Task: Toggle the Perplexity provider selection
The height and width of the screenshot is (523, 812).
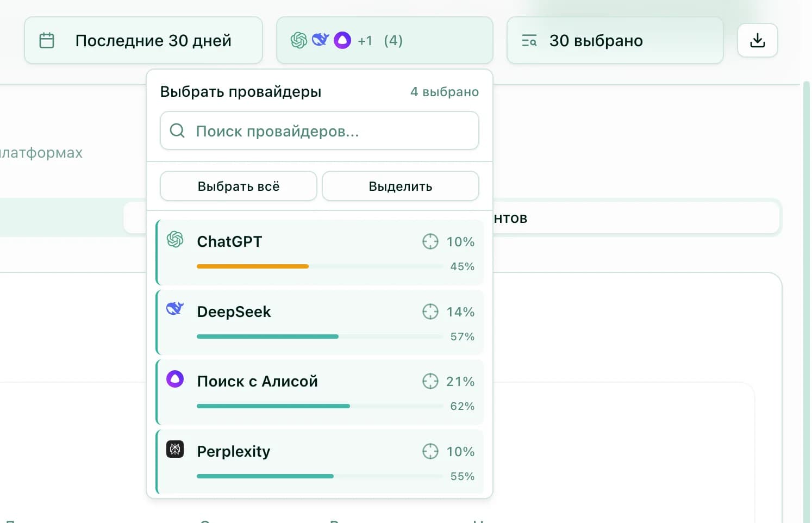Action: [320, 462]
